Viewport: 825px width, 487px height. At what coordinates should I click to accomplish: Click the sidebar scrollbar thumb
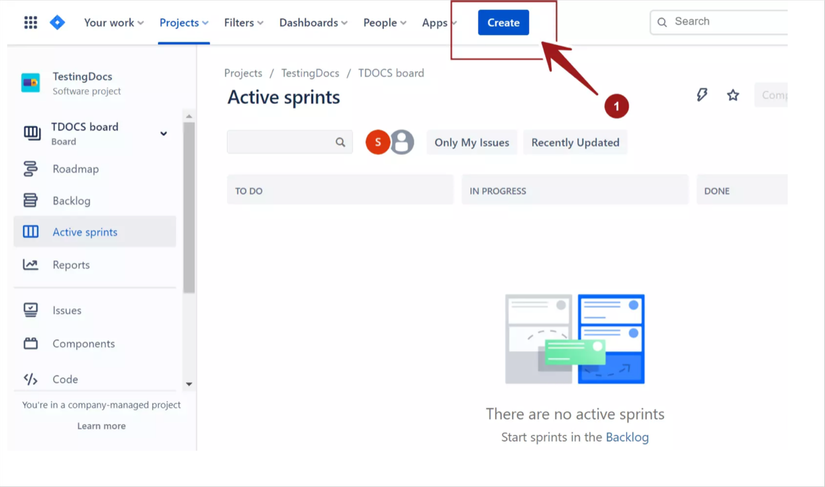189,207
